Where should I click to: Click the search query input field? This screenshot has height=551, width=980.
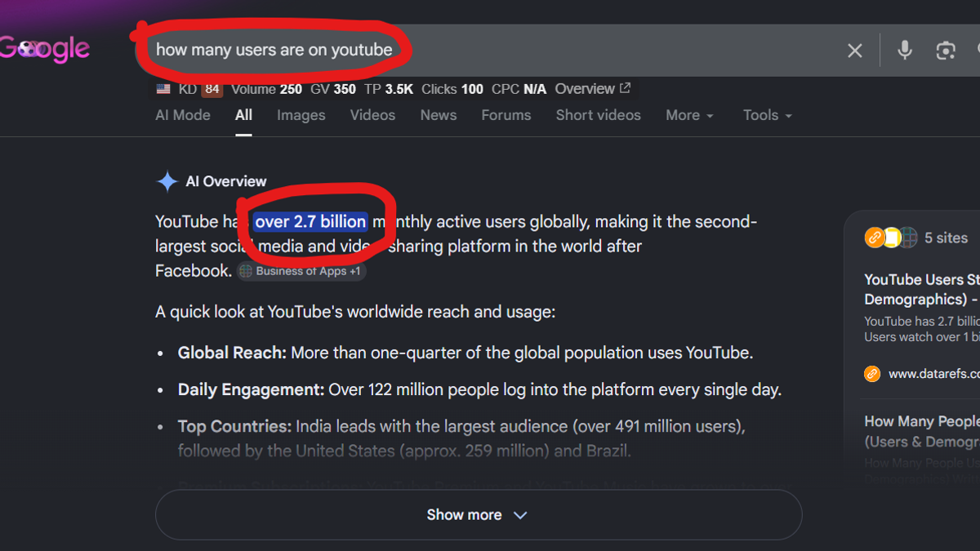tap(490, 50)
